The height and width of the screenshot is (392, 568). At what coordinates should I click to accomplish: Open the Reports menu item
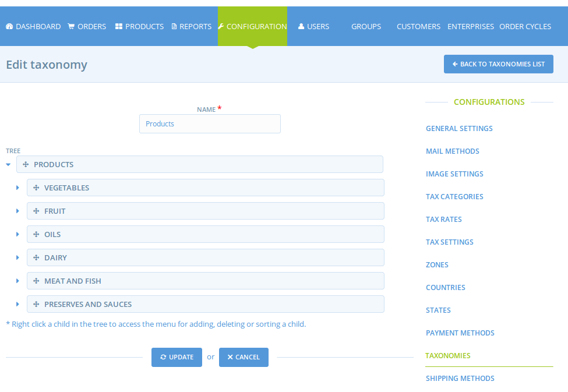coord(191,26)
